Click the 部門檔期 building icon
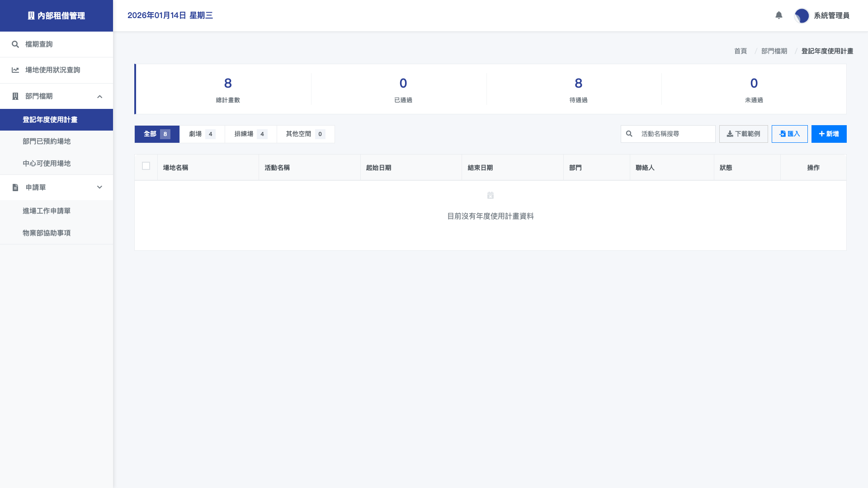Viewport: 868px width, 488px height. pyautogui.click(x=14, y=96)
